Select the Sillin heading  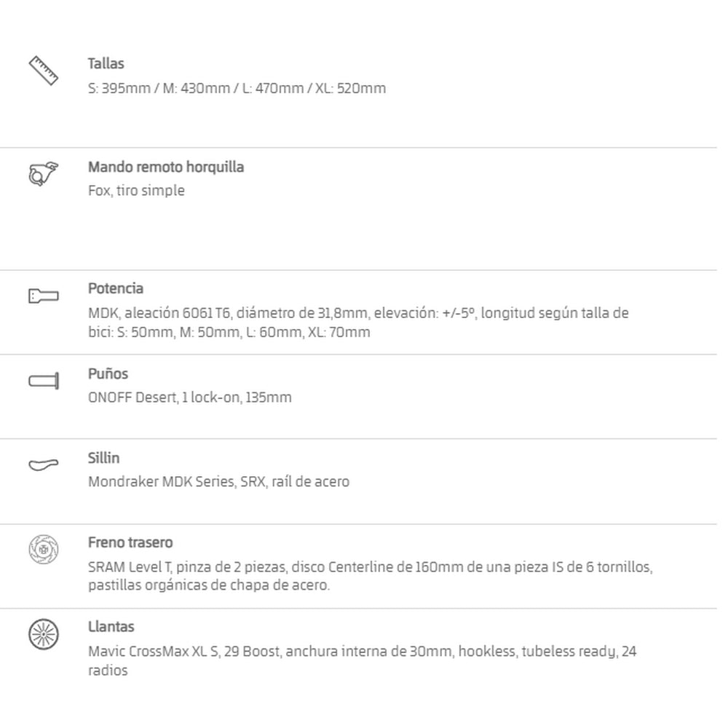coord(103,458)
